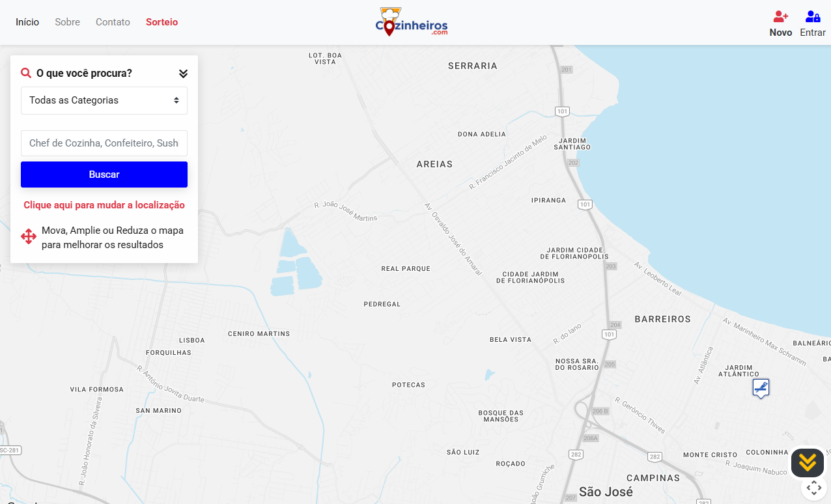Click the CENIRO MARTINS map label

click(x=259, y=333)
